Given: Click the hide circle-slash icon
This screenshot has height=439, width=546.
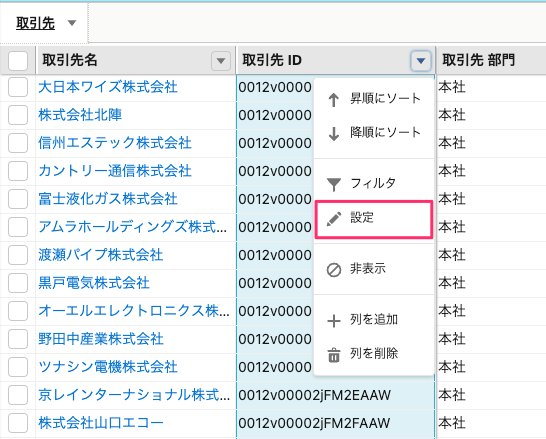Looking at the screenshot, I should (334, 270).
